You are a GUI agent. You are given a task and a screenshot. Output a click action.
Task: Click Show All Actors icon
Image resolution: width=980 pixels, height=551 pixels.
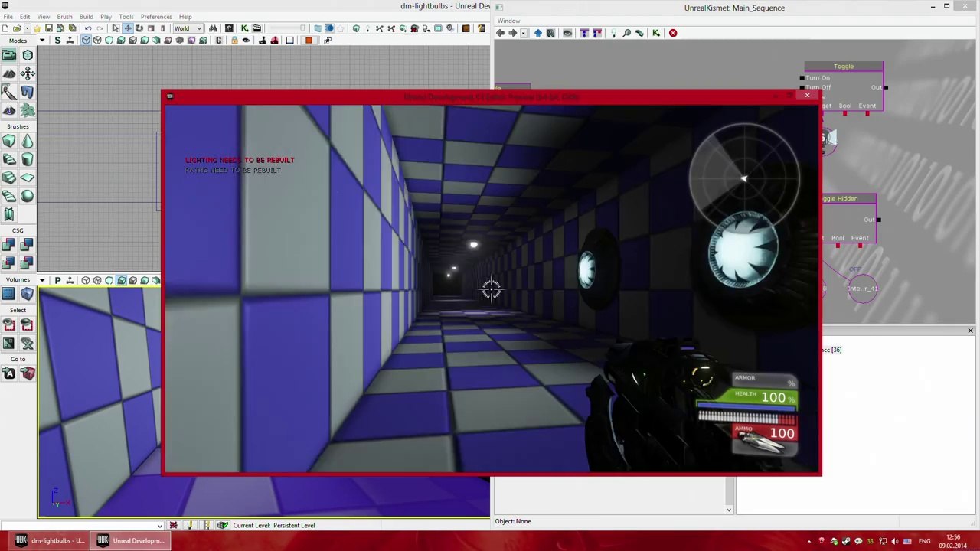click(x=28, y=344)
